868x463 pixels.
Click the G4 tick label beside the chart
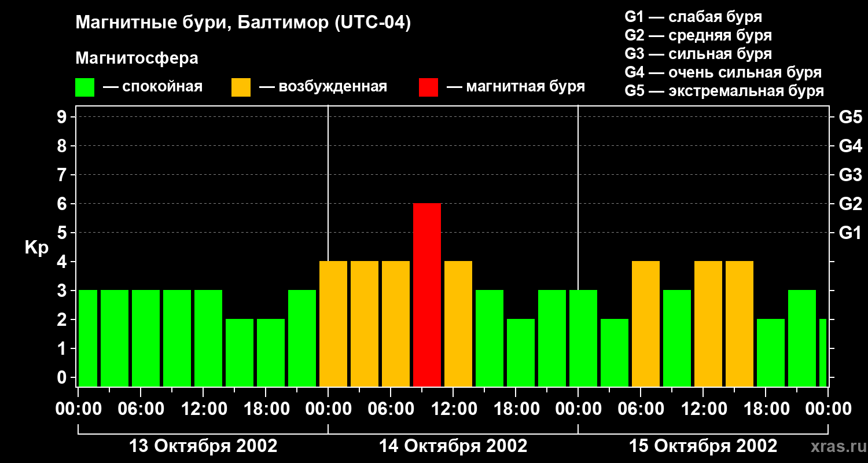pyautogui.click(x=851, y=146)
